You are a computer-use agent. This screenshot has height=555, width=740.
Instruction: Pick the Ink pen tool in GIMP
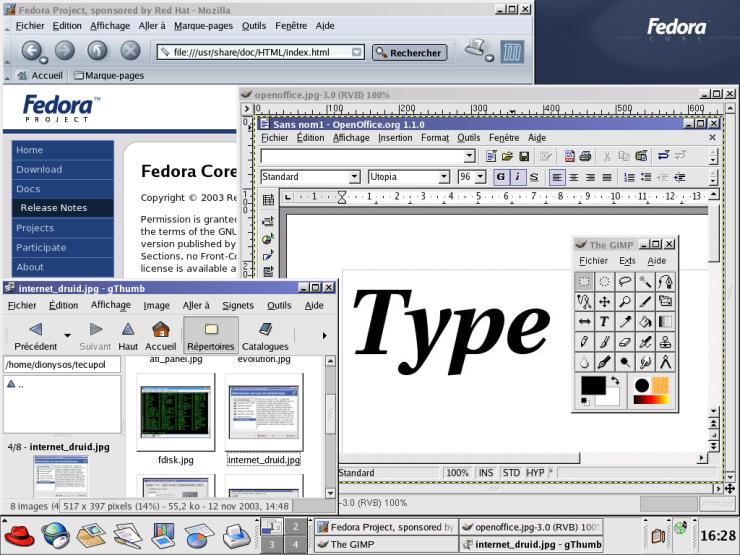pos(605,362)
